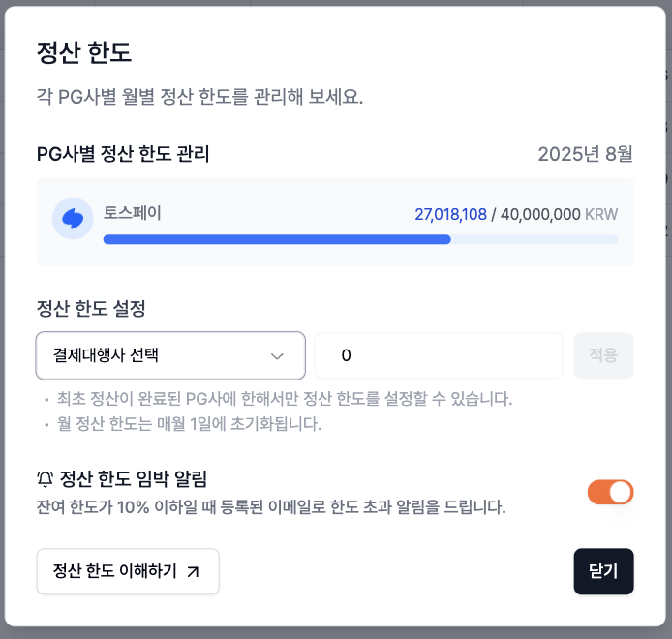Click the 정산 한도 dialog title
The image size is (672, 639).
tap(84, 52)
